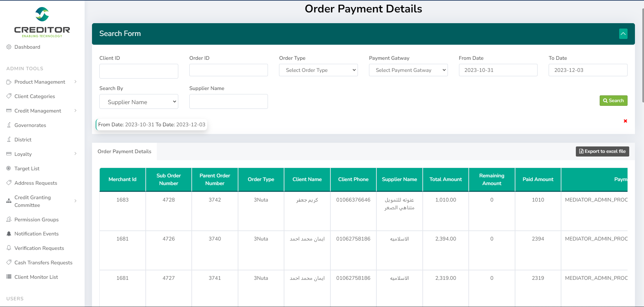Screen dimensions: 644x307
Task: Click the green Search button
Action: 613,100
